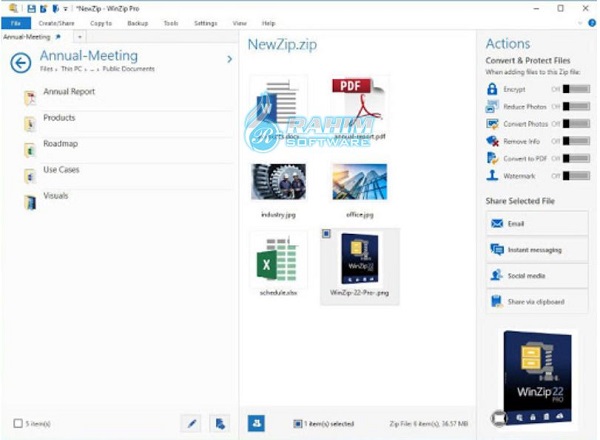
Task: Open the dropdown next to Annual-Meeting tab
Action: (80, 37)
